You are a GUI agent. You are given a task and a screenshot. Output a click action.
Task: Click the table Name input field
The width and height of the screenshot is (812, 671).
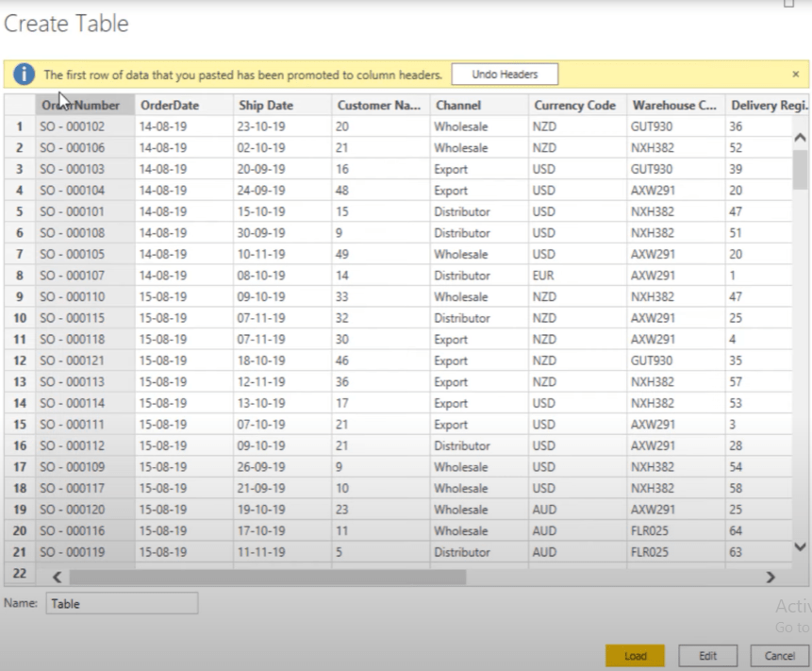pos(122,604)
